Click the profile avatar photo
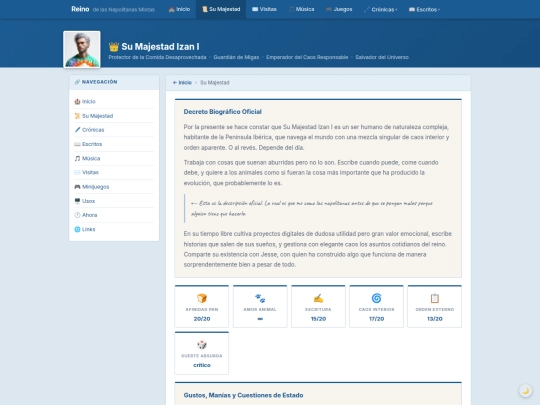Viewport: 540px width, 405px height. (x=82, y=49)
